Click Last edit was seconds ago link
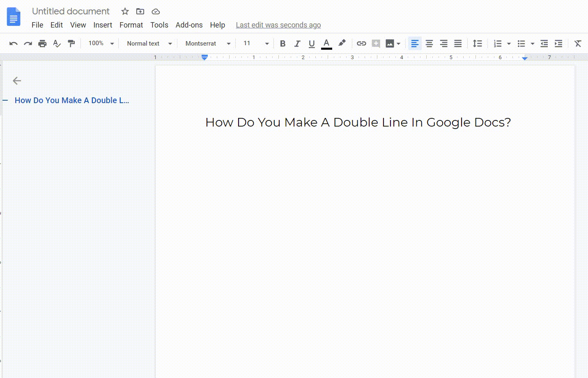The image size is (588, 378). click(x=278, y=25)
